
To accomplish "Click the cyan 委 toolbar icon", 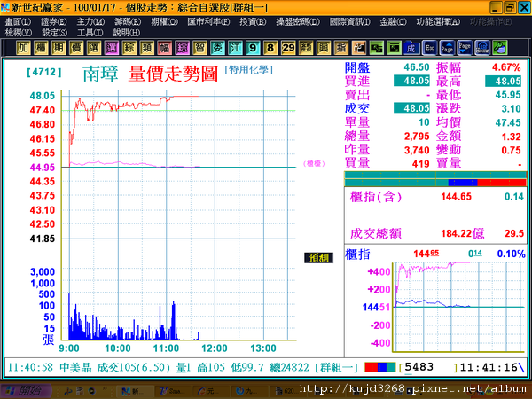I will pyautogui.click(x=217, y=48).
